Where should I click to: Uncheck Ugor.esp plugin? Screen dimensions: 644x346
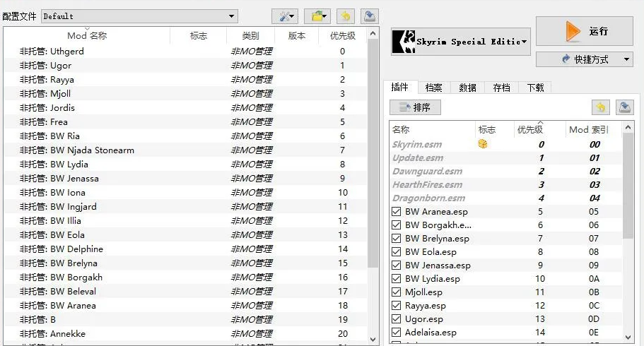pyautogui.click(x=397, y=319)
